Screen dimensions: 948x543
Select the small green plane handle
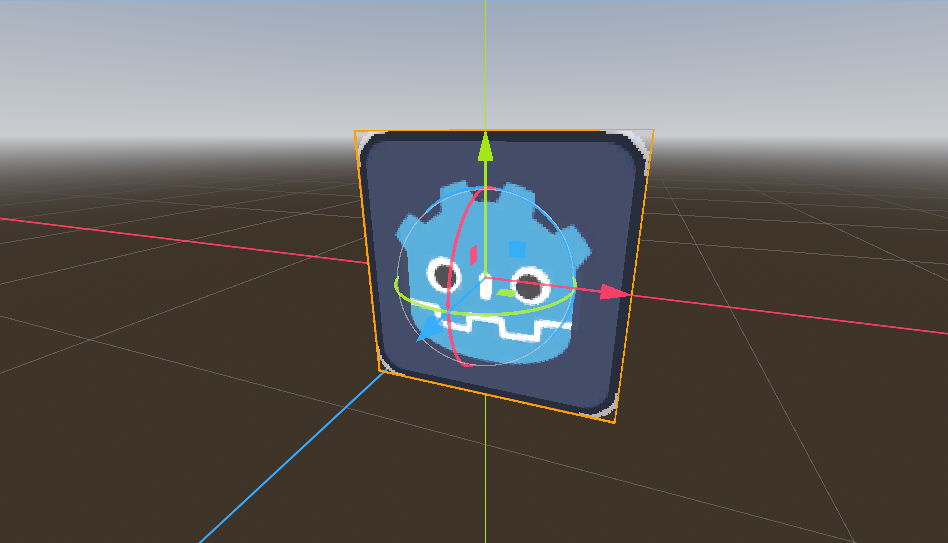click(x=506, y=294)
